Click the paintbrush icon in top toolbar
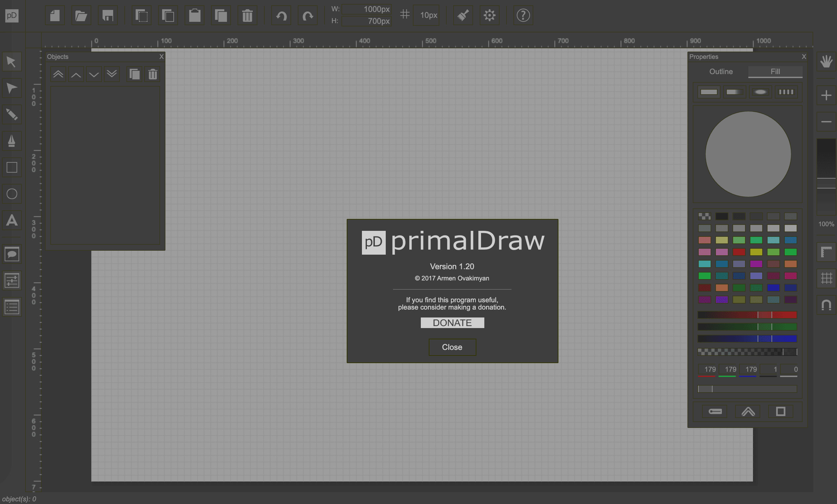The image size is (837, 504). pyautogui.click(x=463, y=15)
